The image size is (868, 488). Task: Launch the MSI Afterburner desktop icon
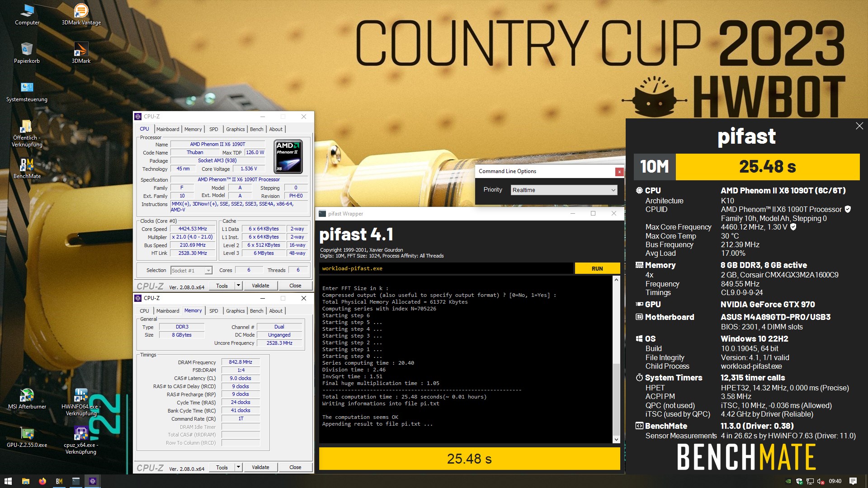(x=27, y=399)
